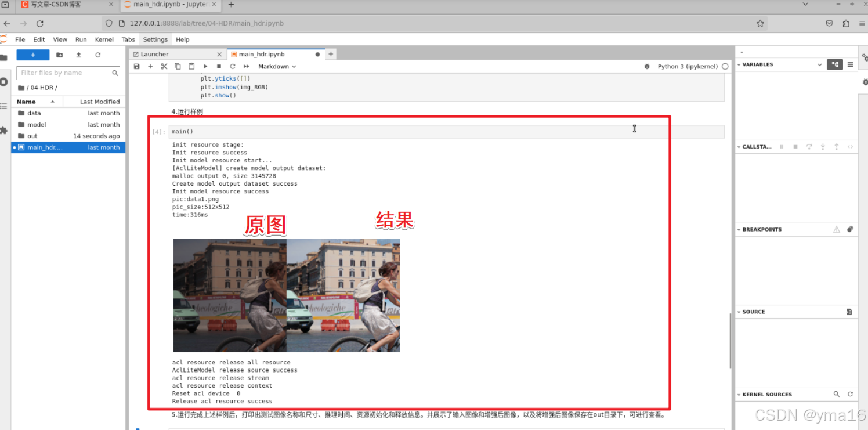
Task: Close the Launcher tab
Action: [x=219, y=55]
